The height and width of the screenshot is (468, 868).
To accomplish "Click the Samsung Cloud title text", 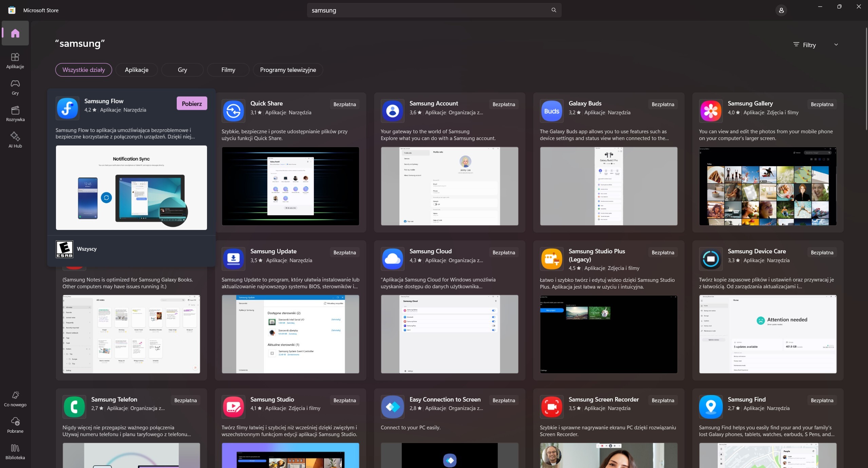I will pos(430,251).
